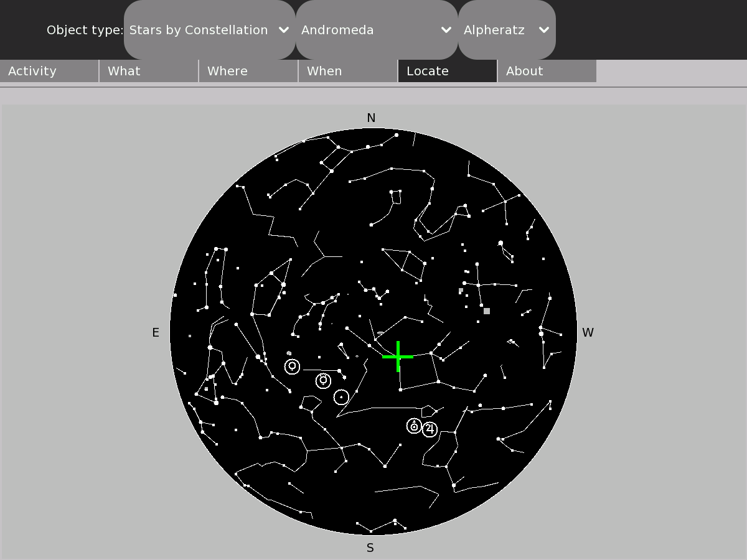Click the Uranus planet symbol
The image size is (747, 560).
click(x=414, y=426)
